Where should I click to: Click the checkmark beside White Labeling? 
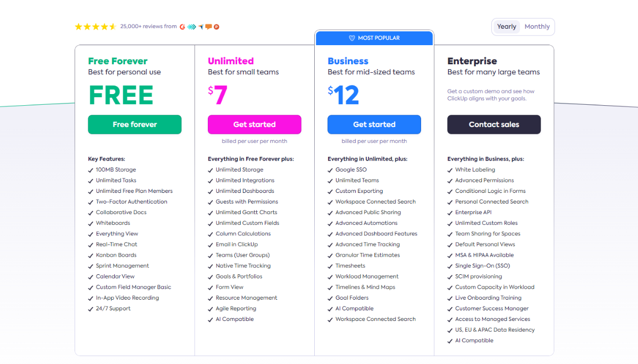click(449, 170)
